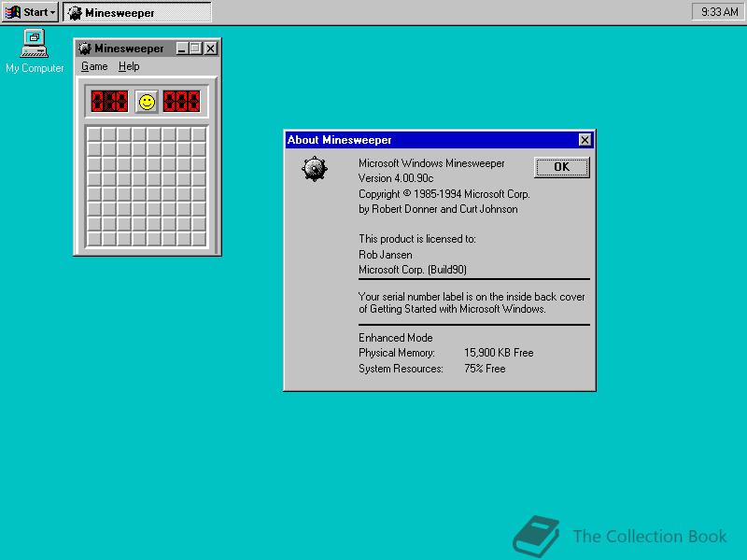Open the Game menu
The width and height of the screenshot is (747, 560).
pos(94,66)
